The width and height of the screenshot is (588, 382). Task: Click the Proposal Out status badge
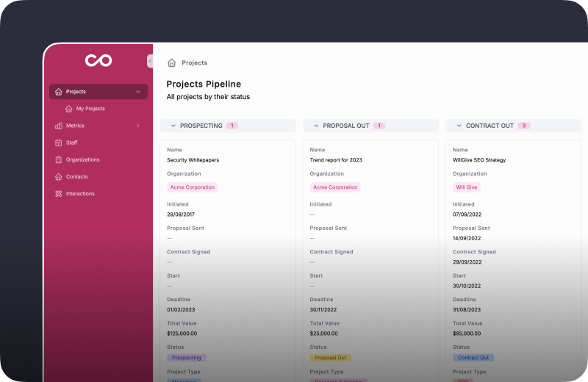coord(330,358)
